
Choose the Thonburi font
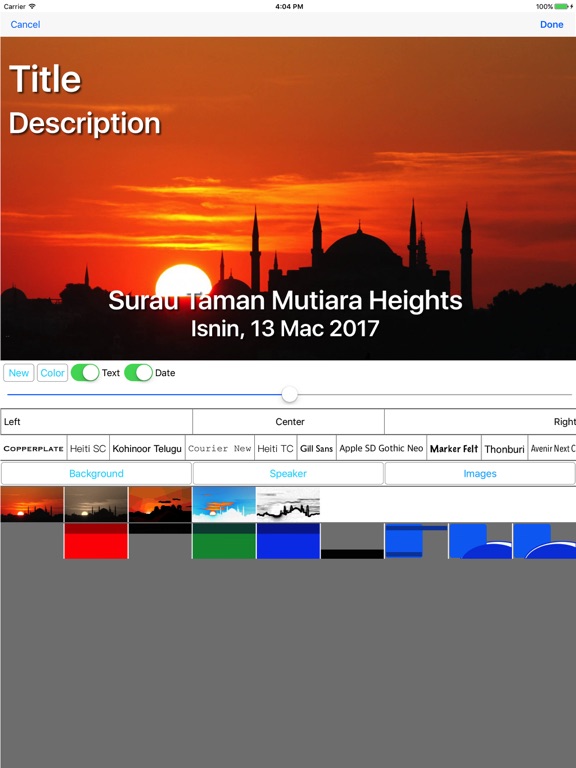click(x=504, y=448)
